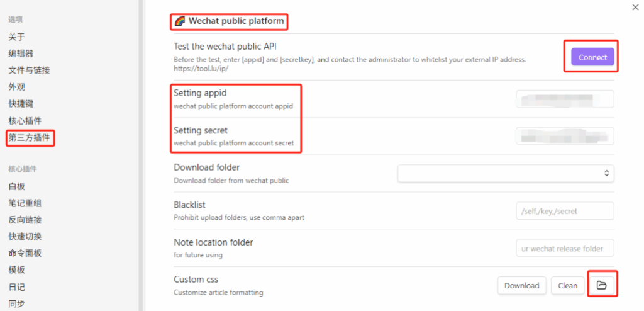The image size is (644, 311).
Task: Go to 文件与链接 settings
Action: pos(29,71)
